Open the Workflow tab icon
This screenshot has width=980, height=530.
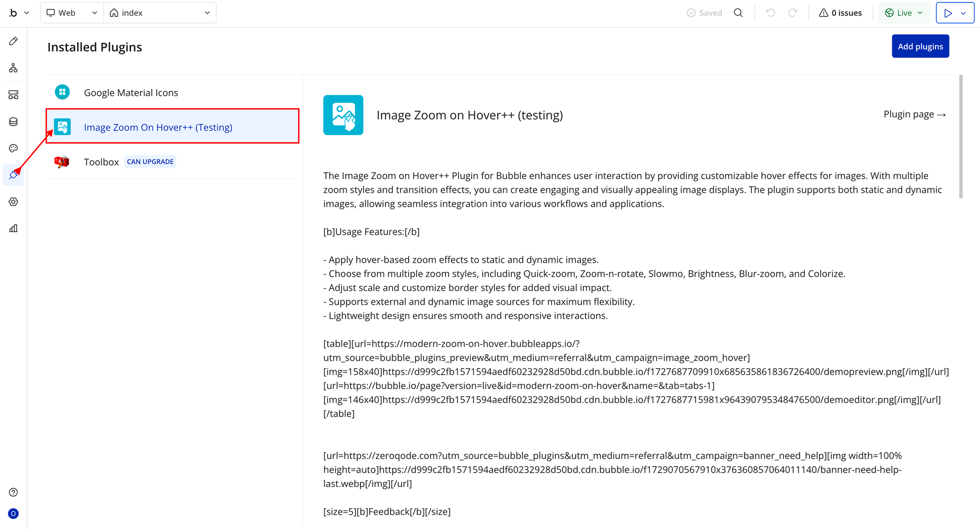[x=13, y=68]
